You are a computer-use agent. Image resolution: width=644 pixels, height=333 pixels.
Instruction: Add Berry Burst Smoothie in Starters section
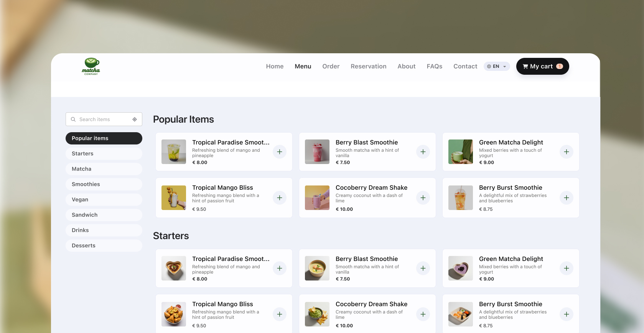(567, 314)
